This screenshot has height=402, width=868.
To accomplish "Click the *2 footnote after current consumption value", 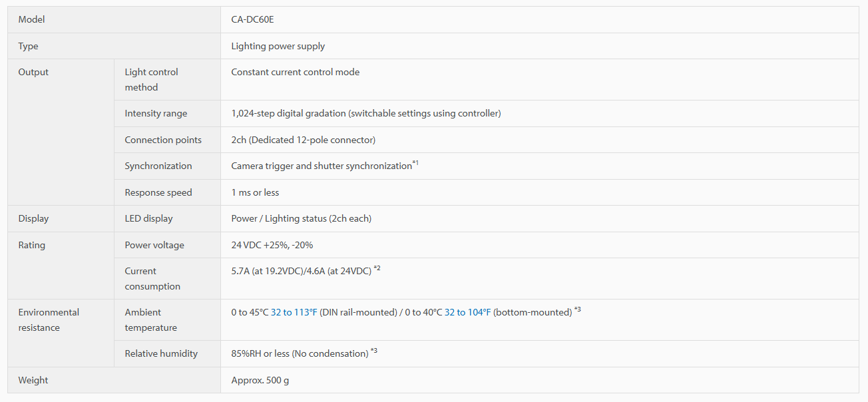I will (377, 268).
